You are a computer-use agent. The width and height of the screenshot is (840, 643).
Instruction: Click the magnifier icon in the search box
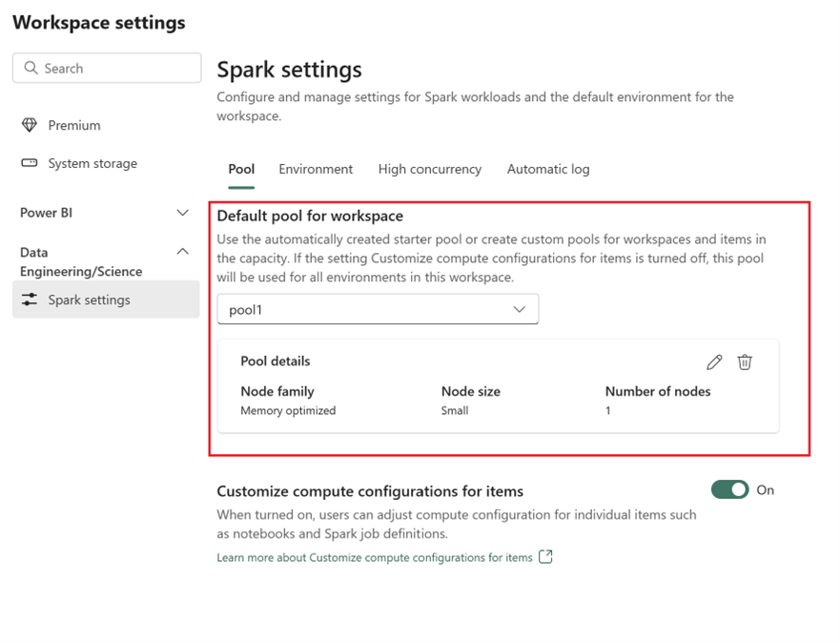31,69
